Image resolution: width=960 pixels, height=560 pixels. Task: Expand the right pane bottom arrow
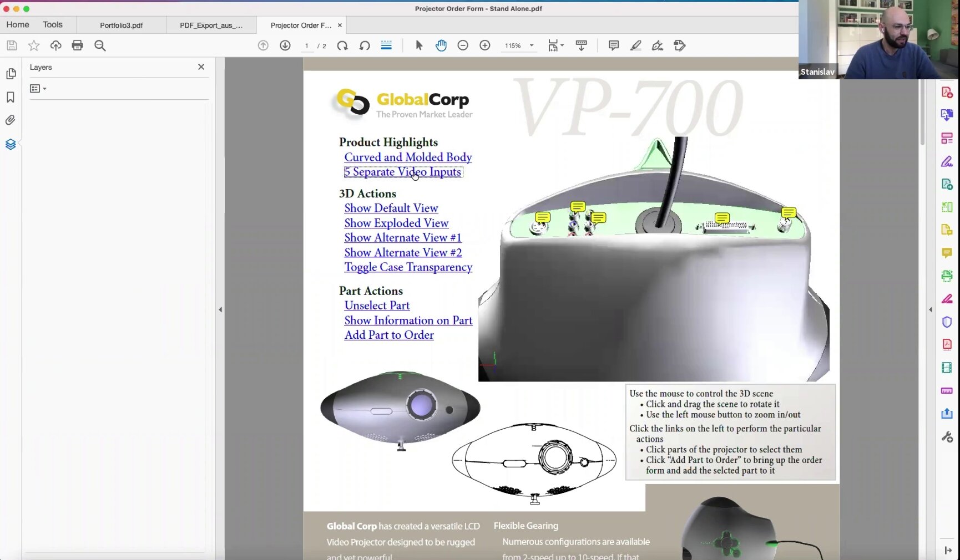[x=948, y=550]
